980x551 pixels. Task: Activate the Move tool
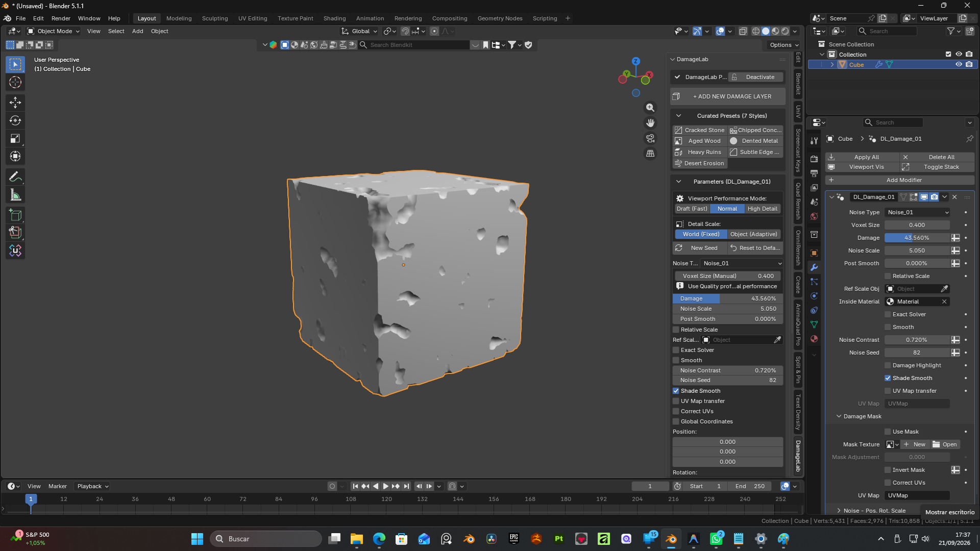[x=15, y=103]
